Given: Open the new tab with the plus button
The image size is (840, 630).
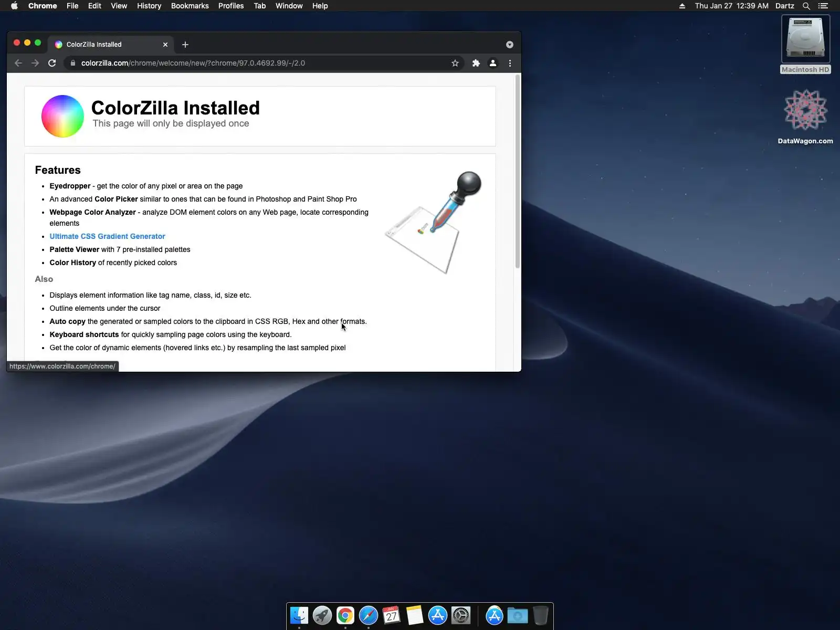Looking at the screenshot, I should tap(185, 45).
